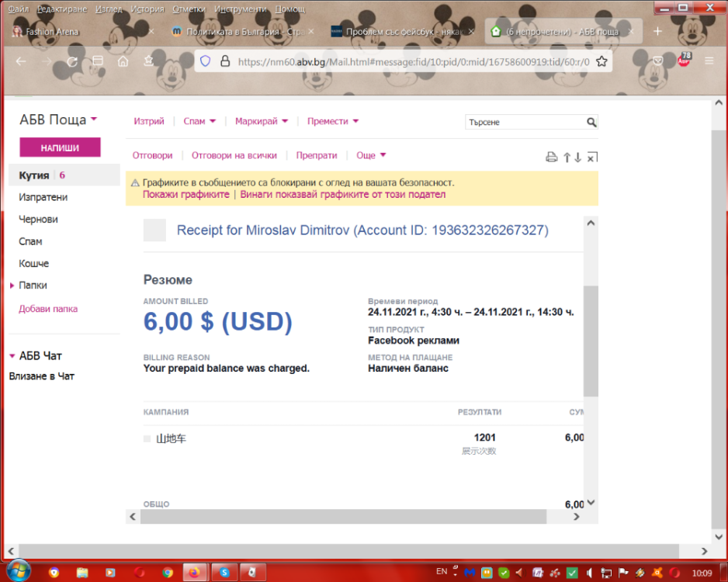Viewport: 728px width, 582px height.
Task: Close the АБВ поща tab
Action: (631, 32)
